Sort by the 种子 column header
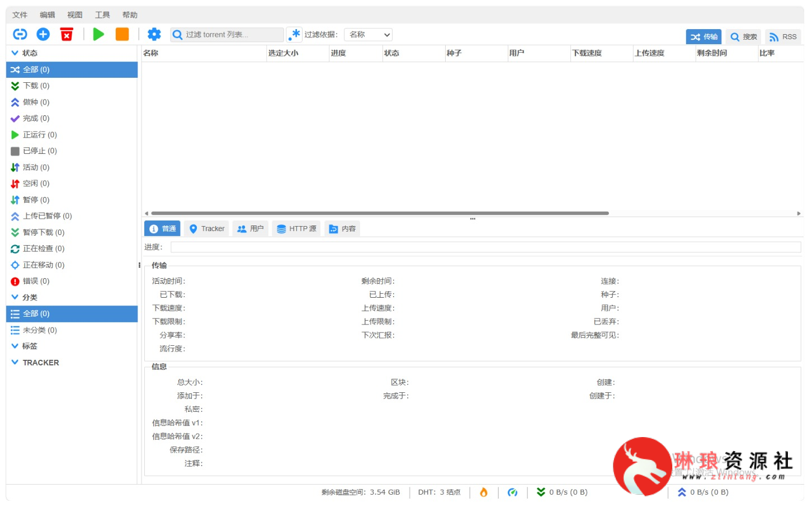Screen dimensions: 812x507 [x=476, y=53]
